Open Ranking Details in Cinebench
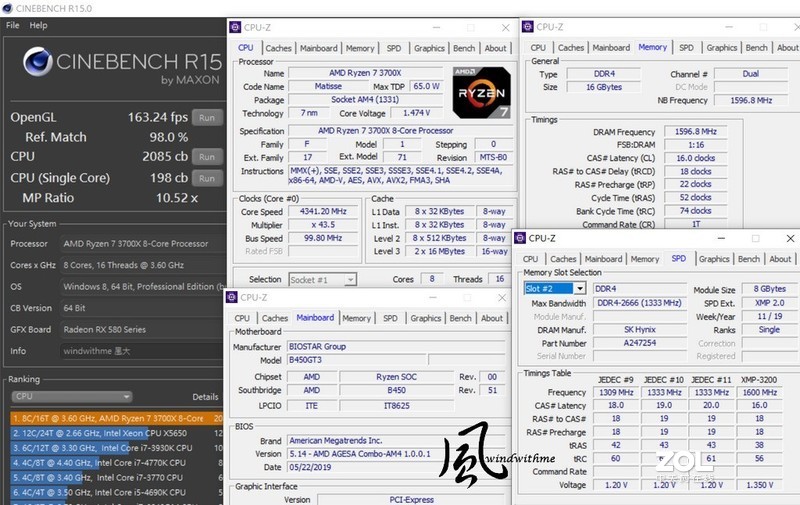This screenshot has height=505, width=800. tap(205, 396)
